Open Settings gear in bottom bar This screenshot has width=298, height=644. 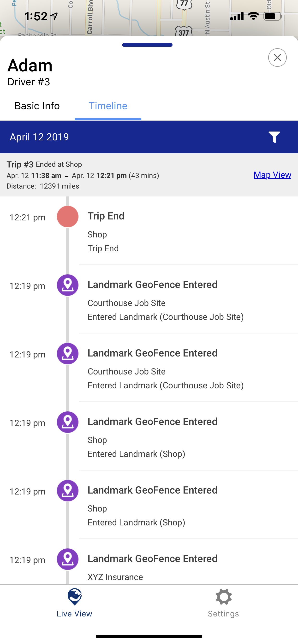(x=223, y=603)
